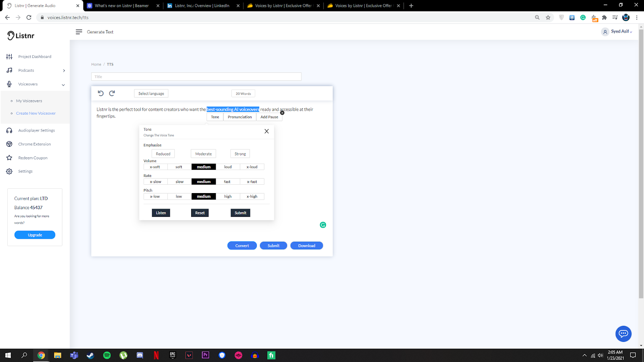Open the Syed Asif account dropdown
Screen dimensions: 644x362
617,32
